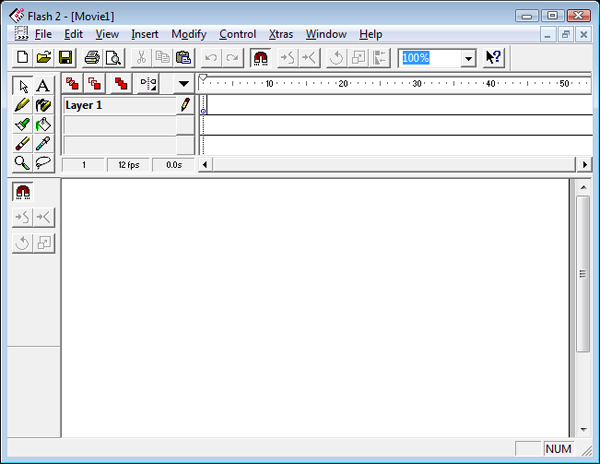
Task: Open the Edit menu
Action: [73, 34]
